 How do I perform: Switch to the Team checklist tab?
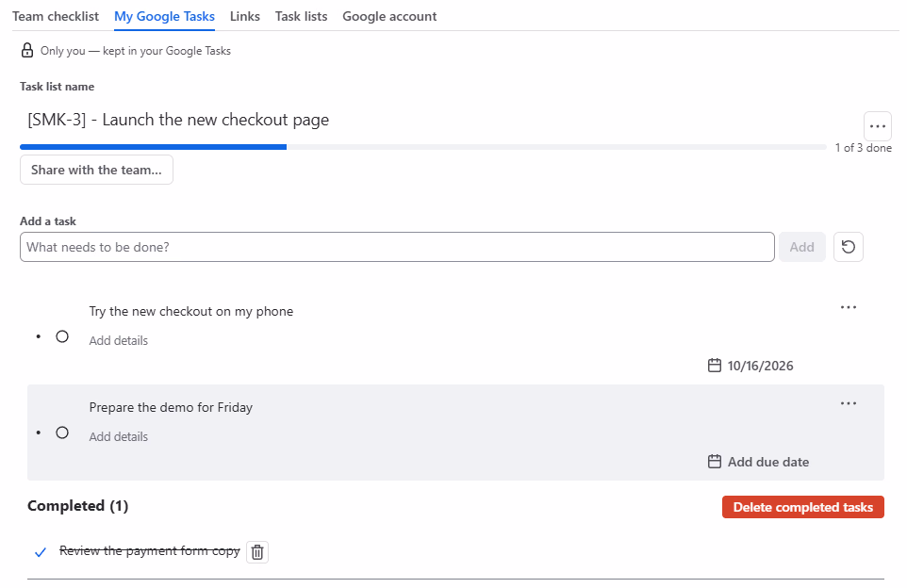[x=56, y=16]
